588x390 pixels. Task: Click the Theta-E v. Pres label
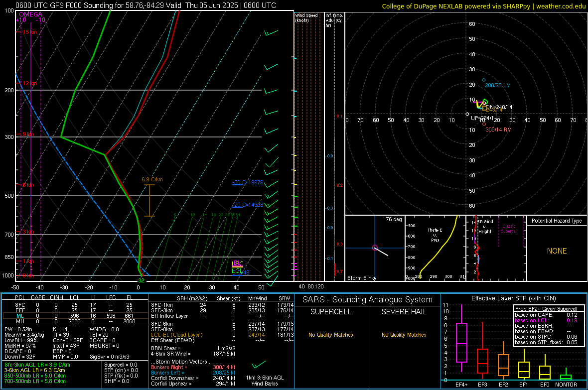435,235
